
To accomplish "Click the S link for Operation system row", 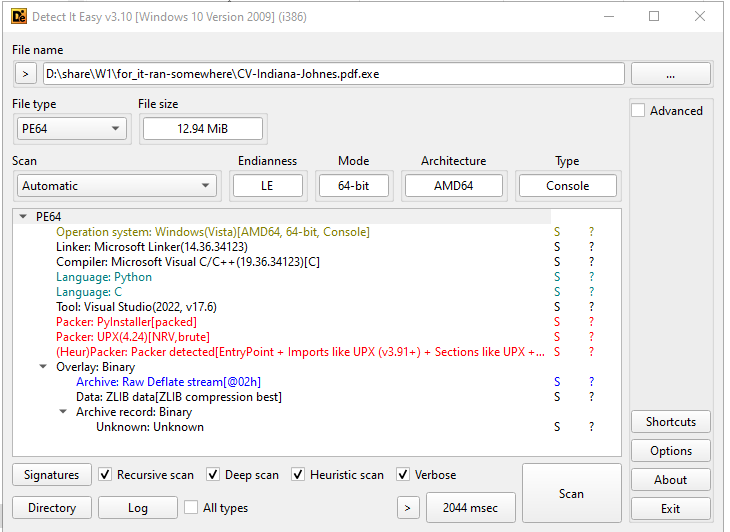I will (x=557, y=232).
